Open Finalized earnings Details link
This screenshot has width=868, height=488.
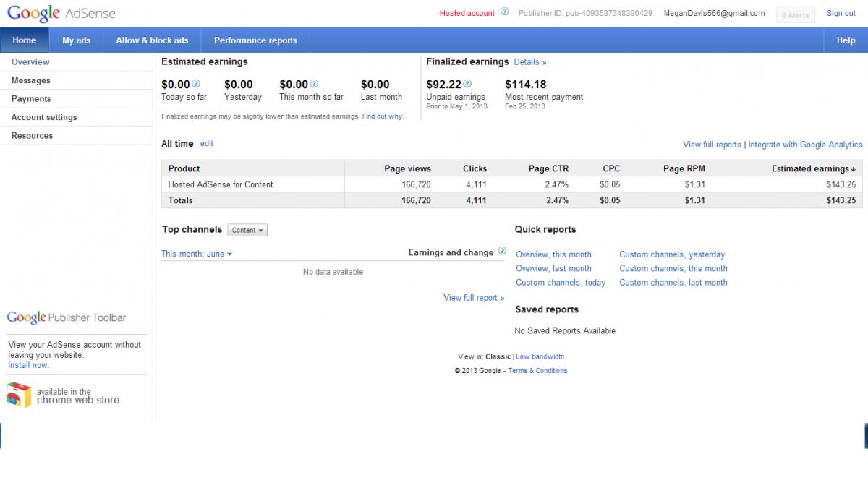click(530, 62)
